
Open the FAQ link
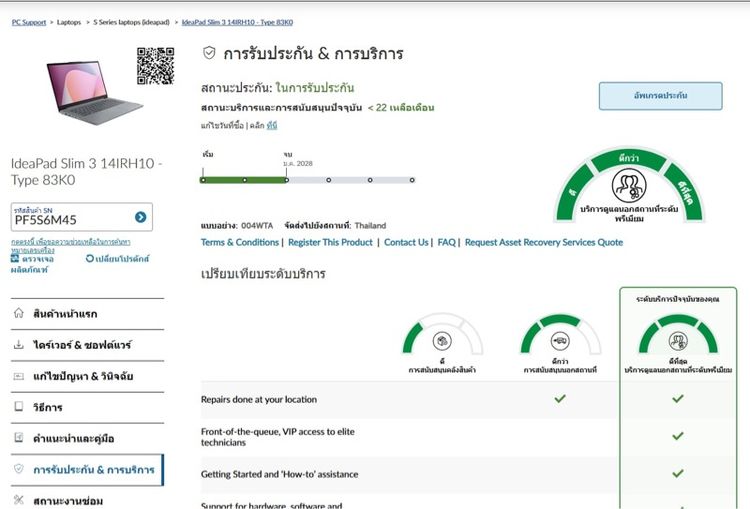[x=447, y=243]
